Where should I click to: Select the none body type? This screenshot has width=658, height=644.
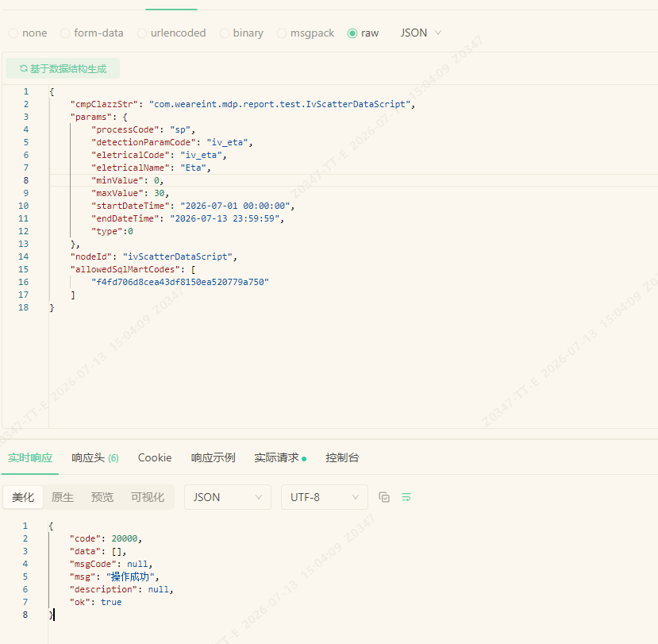pyautogui.click(x=28, y=33)
